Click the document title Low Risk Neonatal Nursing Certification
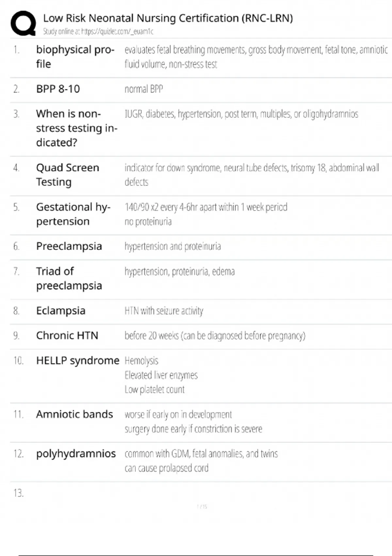Image resolution: width=392 pixels, height=556 pixels. point(168,18)
